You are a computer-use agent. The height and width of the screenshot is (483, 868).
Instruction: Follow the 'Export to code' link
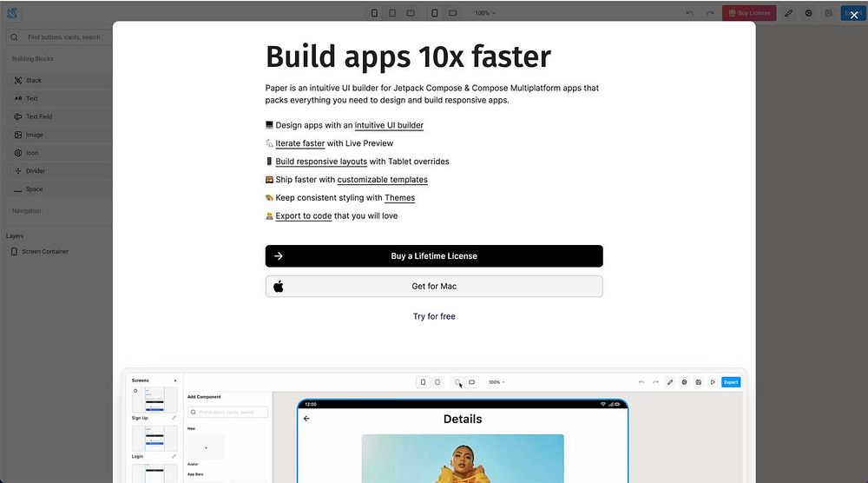[303, 216]
